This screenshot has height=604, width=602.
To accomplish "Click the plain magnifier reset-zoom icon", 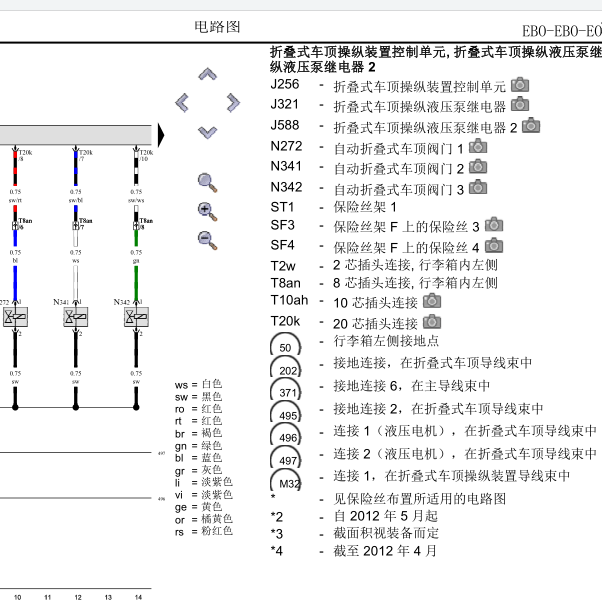I will (x=207, y=183).
